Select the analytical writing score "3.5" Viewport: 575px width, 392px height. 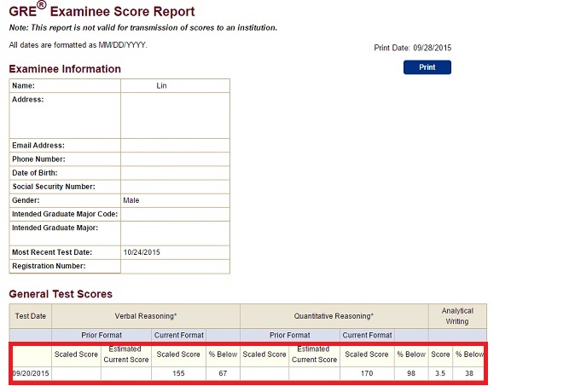(440, 374)
